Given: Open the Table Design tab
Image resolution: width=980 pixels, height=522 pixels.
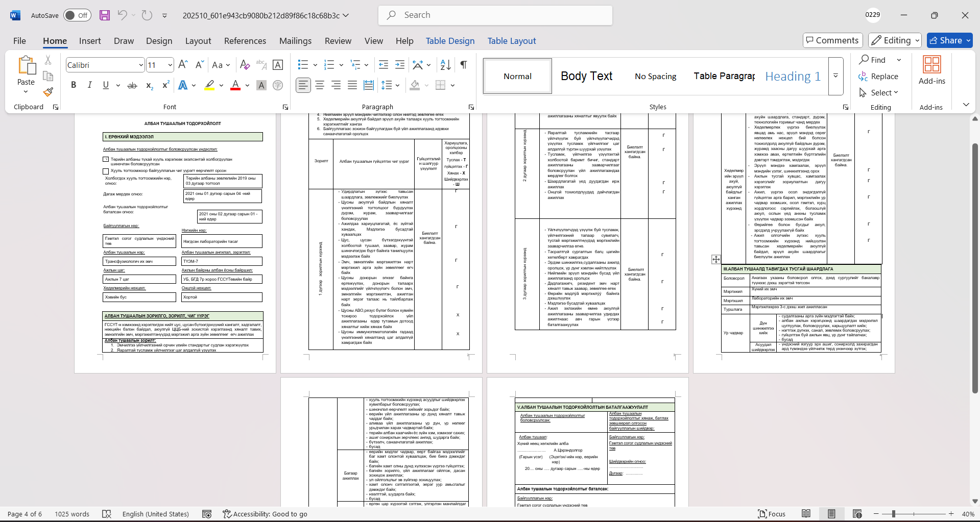Looking at the screenshot, I should tap(450, 41).
